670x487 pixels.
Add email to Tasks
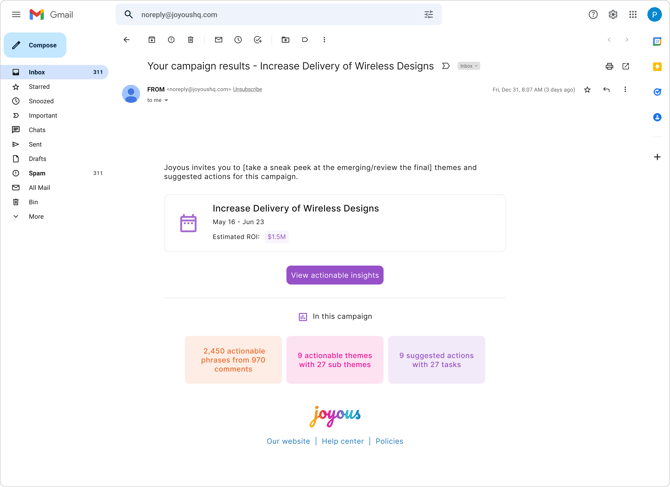tap(258, 40)
